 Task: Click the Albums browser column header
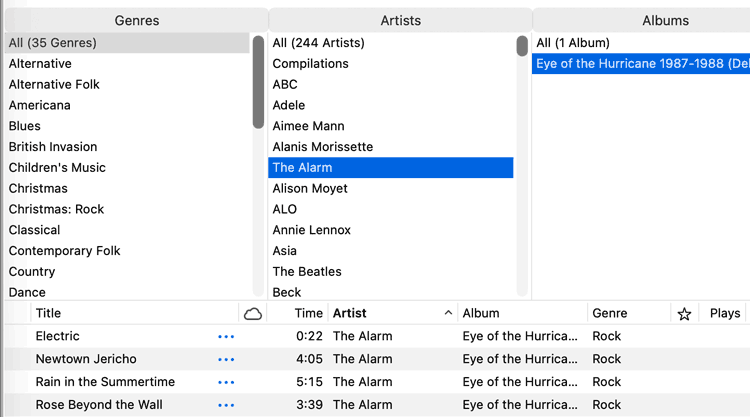tap(665, 21)
